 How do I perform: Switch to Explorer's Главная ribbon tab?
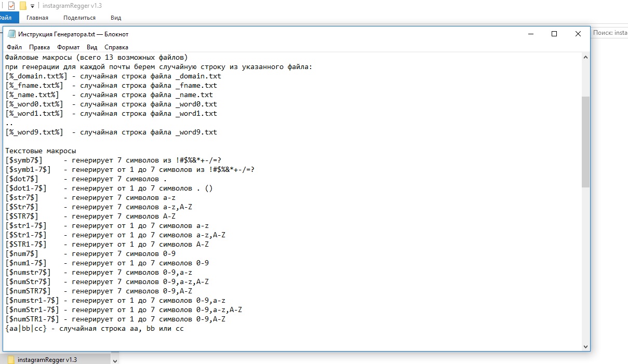tap(37, 18)
